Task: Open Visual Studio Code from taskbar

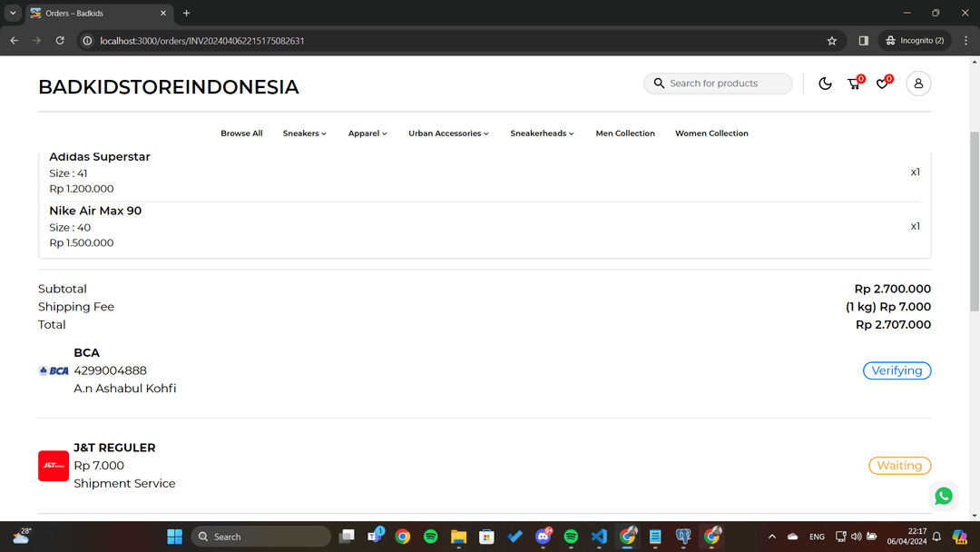Action: [599, 537]
